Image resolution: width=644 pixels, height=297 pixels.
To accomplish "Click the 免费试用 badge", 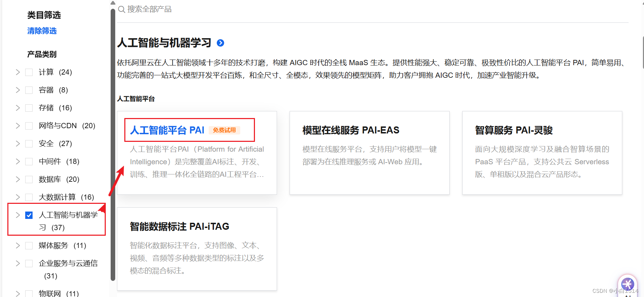I will pyautogui.click(x=224, y=130).
